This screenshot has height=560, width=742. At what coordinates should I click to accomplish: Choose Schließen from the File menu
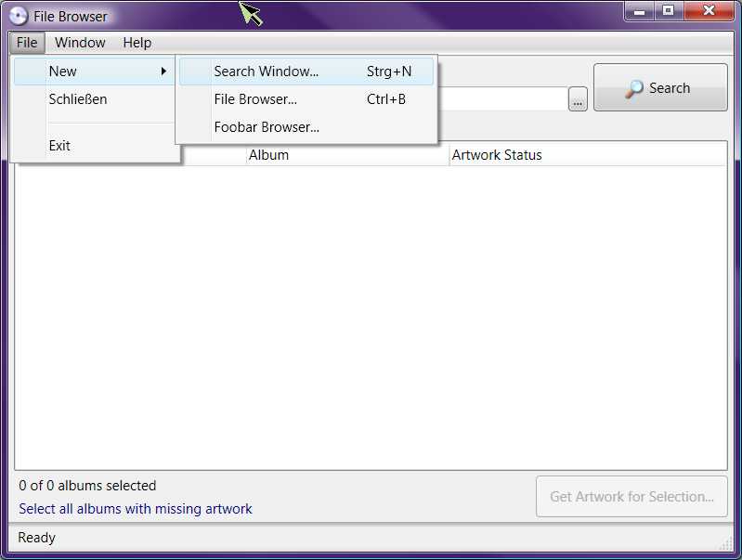click(95, 99)
